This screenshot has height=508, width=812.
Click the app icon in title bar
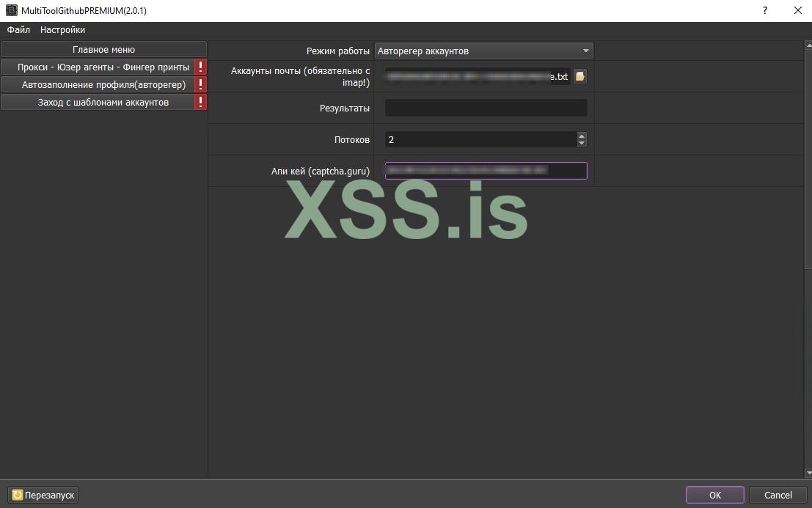pos(12,10)
